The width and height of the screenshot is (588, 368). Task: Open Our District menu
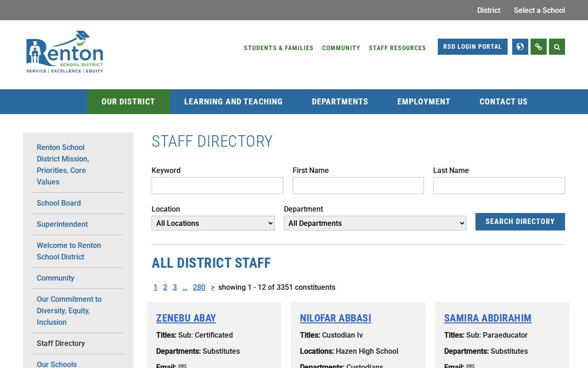pos(128,102)
